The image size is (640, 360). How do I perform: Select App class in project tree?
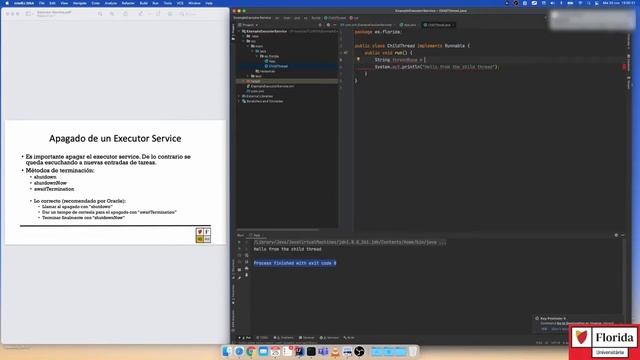tap(272, 61)
